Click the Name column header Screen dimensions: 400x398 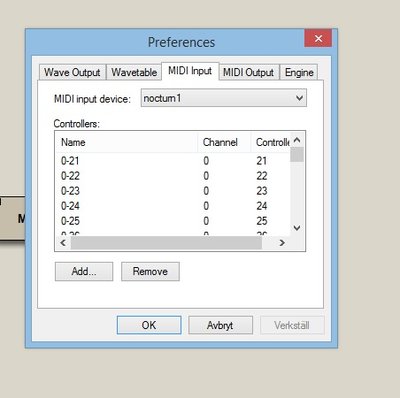pos(126,142)
